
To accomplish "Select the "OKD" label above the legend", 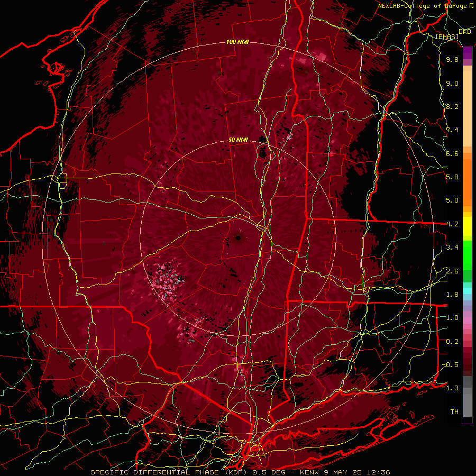I will point(464,32).
